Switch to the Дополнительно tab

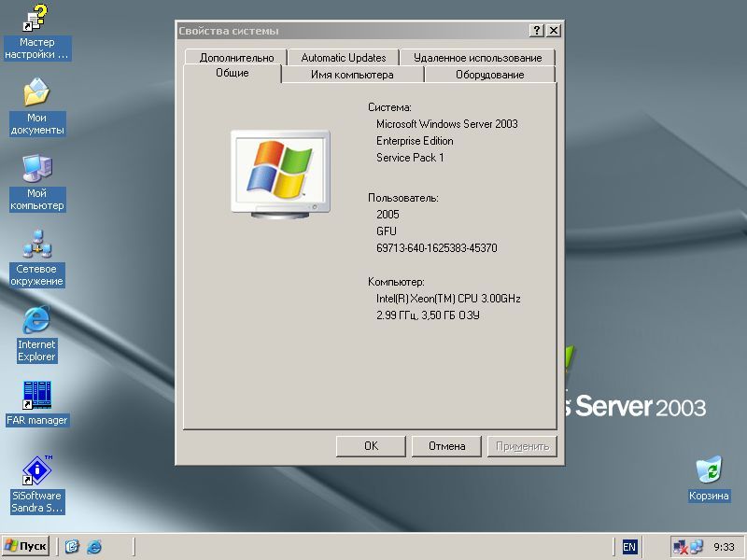(x=236, y=58)
